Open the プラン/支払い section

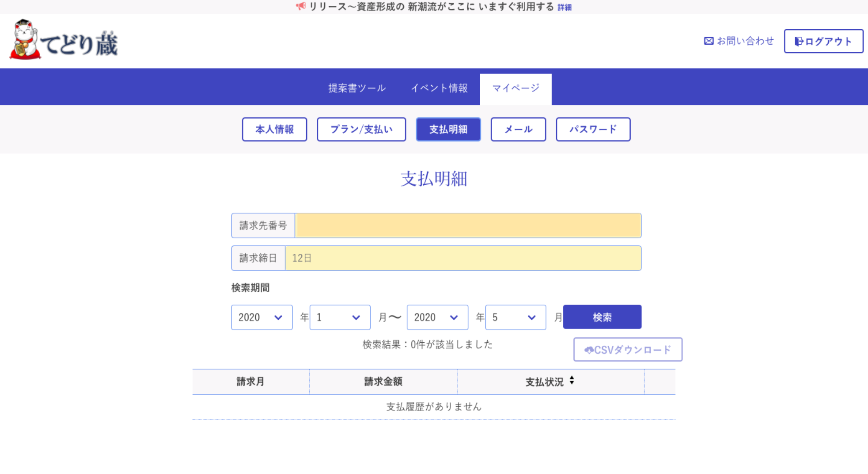[x=361, y=130]
